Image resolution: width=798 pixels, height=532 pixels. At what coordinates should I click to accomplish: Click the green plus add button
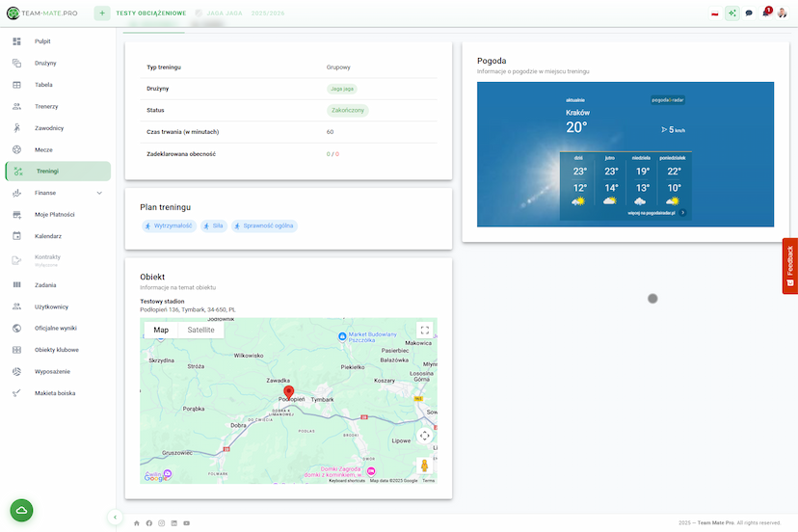pyautogui.click(x=102, y=13)
